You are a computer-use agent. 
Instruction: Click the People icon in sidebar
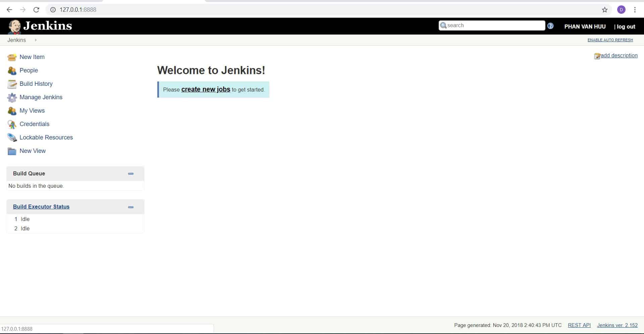tap(12, 71)
